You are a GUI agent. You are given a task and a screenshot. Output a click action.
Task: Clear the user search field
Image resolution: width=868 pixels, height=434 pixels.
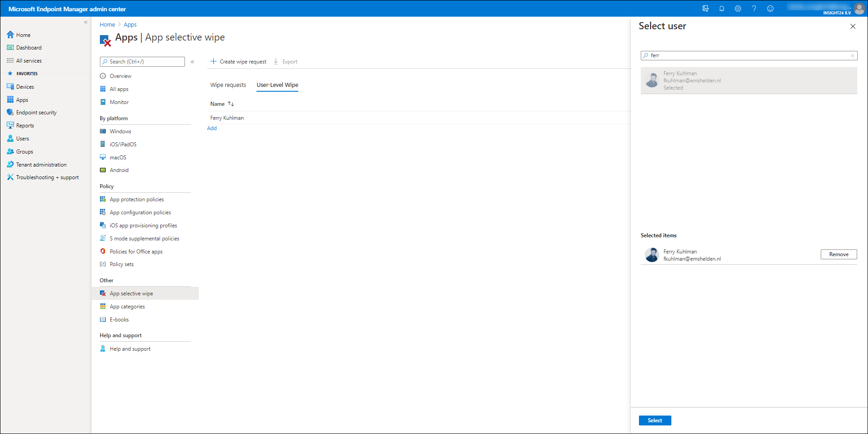[852, 55]
